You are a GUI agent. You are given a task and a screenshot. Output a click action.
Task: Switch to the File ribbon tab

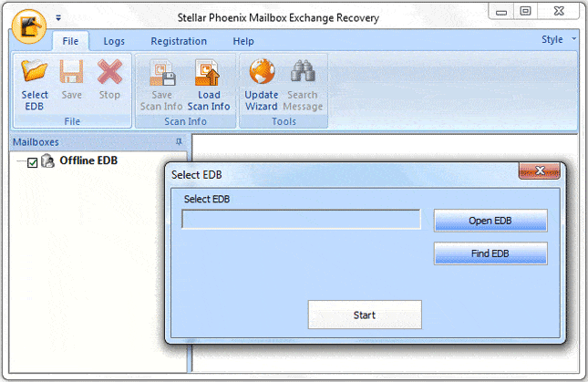[70, 41]
